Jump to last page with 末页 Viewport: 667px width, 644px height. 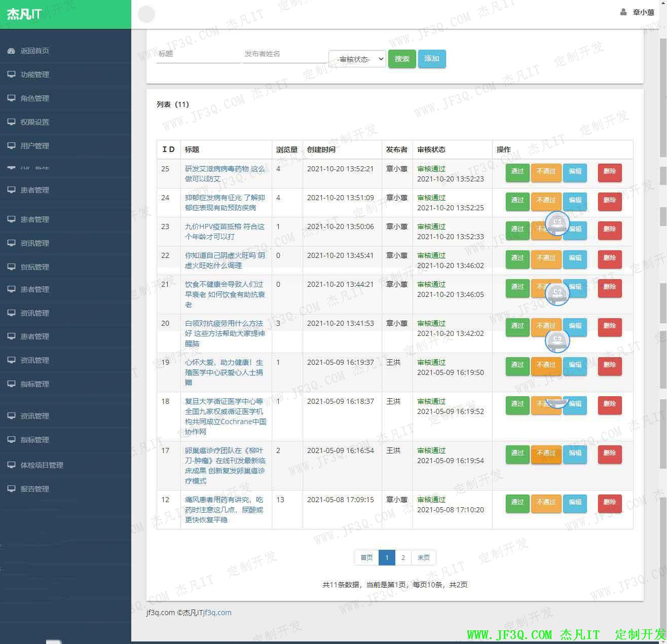[423, 557]
